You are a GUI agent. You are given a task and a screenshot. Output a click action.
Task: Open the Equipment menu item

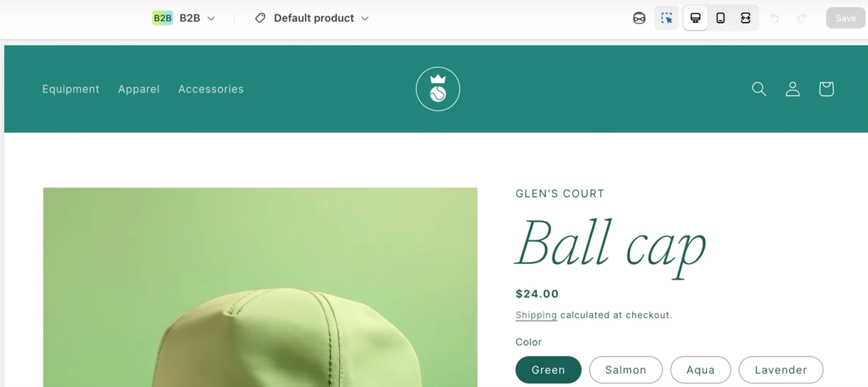click(x=70, y=89)
